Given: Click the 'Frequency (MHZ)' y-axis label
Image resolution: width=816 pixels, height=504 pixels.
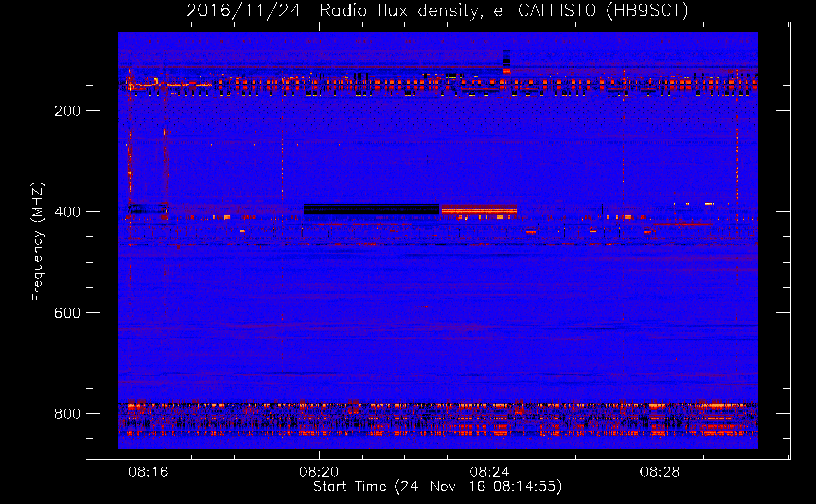Looking at the screenshot, I should coord(38,241).
